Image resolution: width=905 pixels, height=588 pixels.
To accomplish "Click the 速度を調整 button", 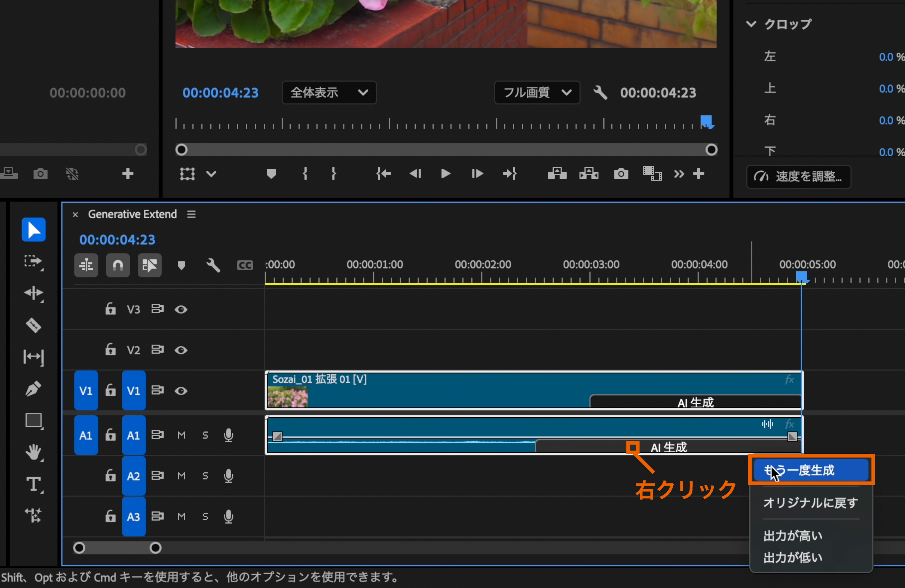I will tap(798, 176).
